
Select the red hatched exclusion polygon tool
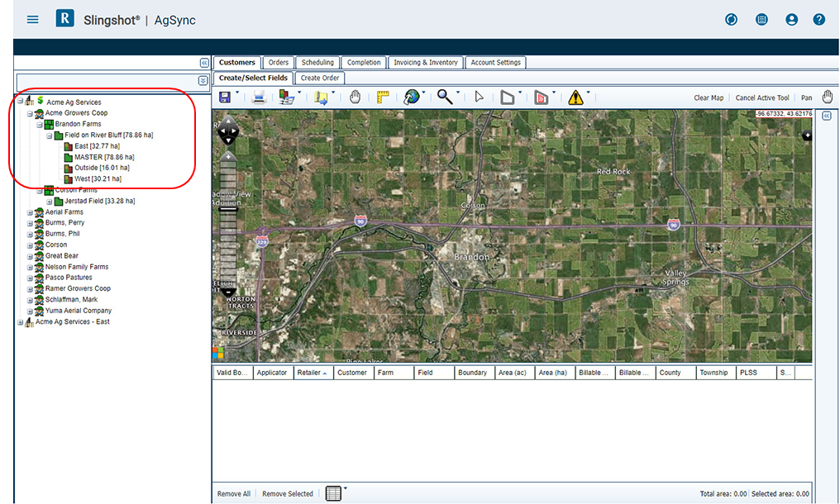tap(541, 97)
